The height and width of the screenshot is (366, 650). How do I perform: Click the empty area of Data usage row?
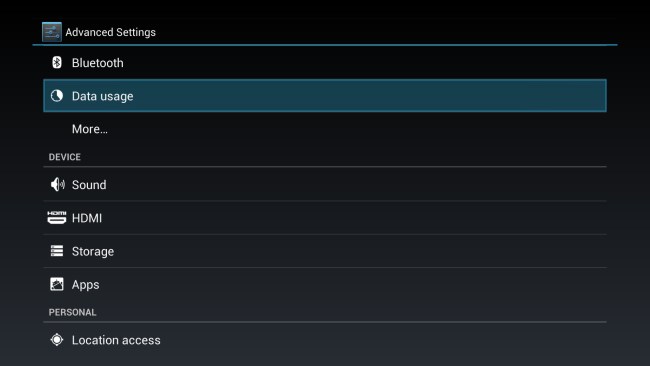[x=369, y=96]
